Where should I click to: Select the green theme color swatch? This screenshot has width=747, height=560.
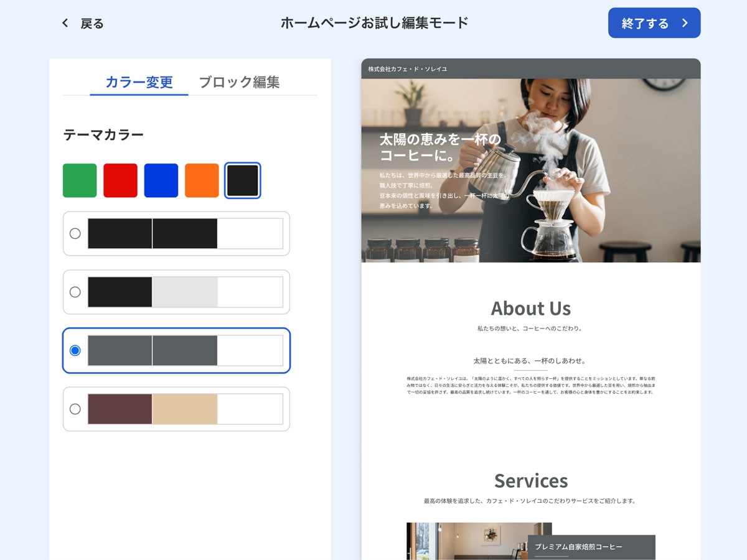(80, 180)
